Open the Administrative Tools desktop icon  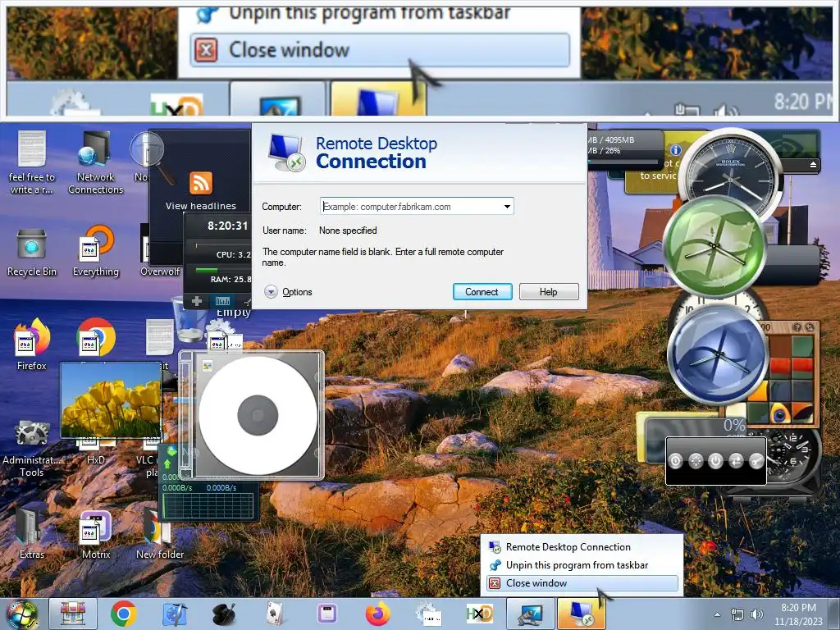point(31,449)
